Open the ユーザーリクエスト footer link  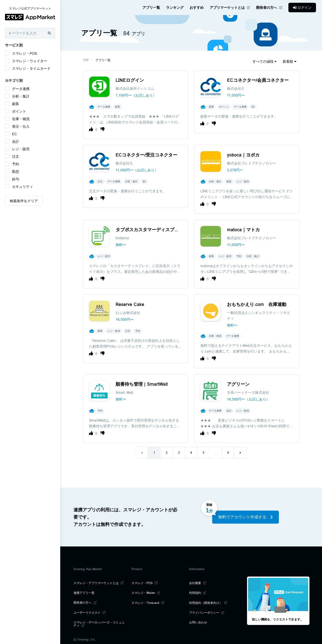(90, 613)
